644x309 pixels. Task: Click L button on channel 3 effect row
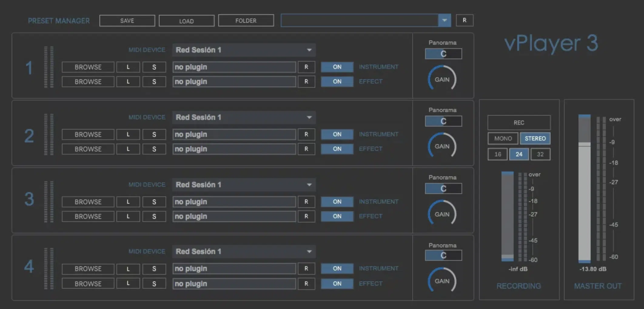coord(128,216)
